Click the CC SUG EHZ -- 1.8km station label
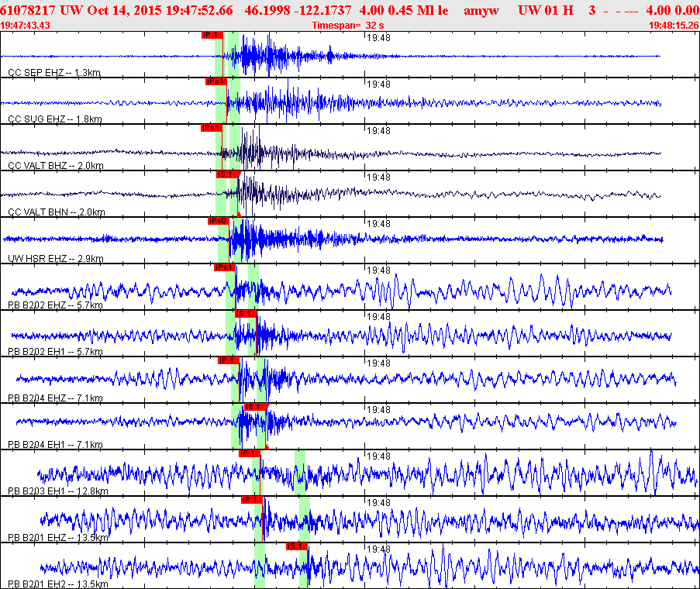The width and height of the screenshot is (700, 589). [55, 119]
